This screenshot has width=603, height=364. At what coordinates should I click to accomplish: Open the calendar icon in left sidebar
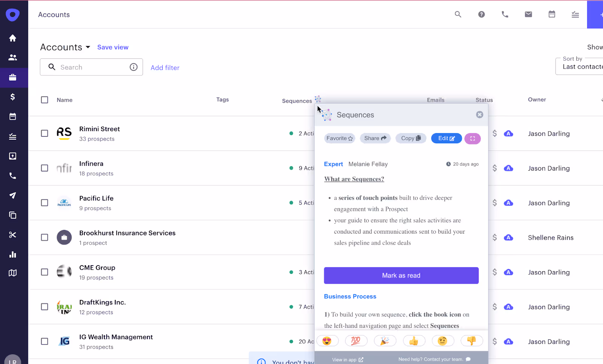coord(12,116)
